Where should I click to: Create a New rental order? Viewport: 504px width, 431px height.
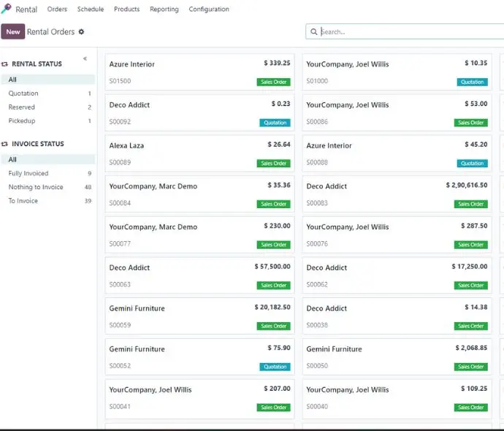[x=13, y=31]
